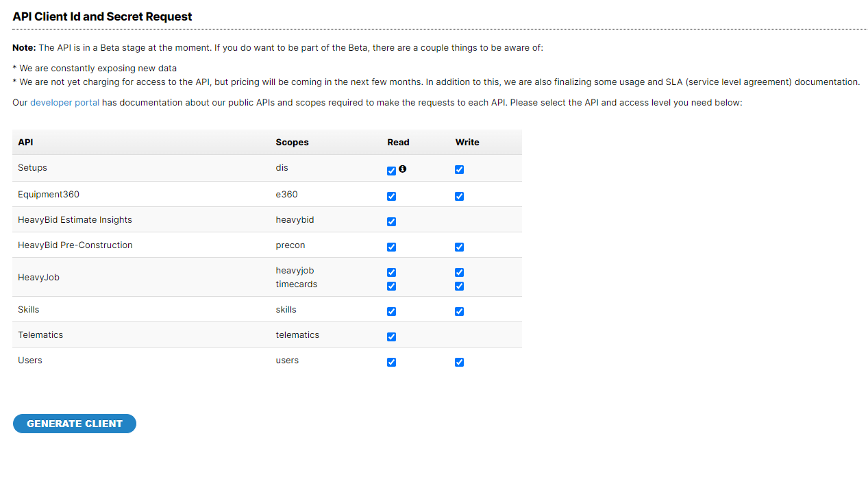Disable Read access for Telematics

[391, 337]
